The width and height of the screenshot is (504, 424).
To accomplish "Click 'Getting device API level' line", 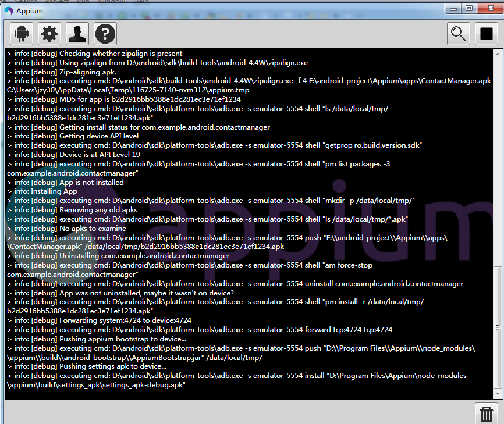I will [x=73, y=136].
